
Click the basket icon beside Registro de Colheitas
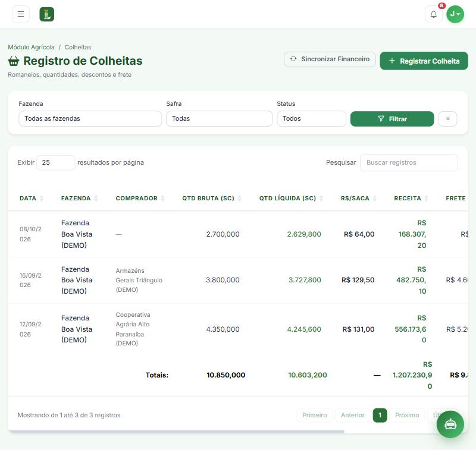tap(13, 61)
